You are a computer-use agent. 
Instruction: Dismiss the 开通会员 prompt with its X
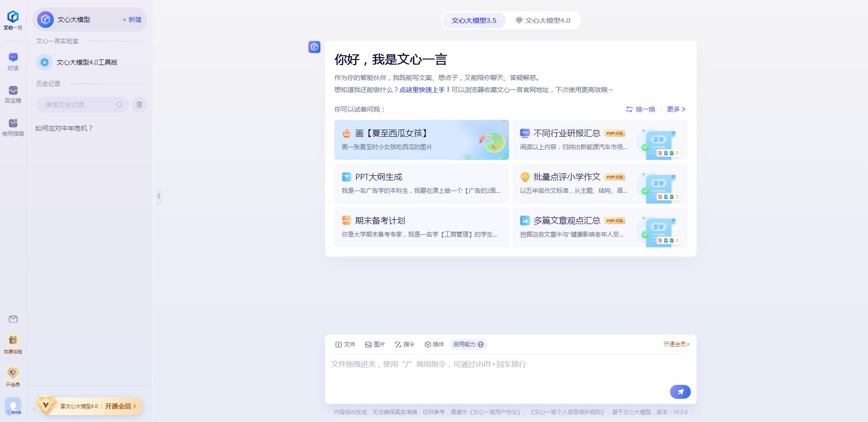688,344
